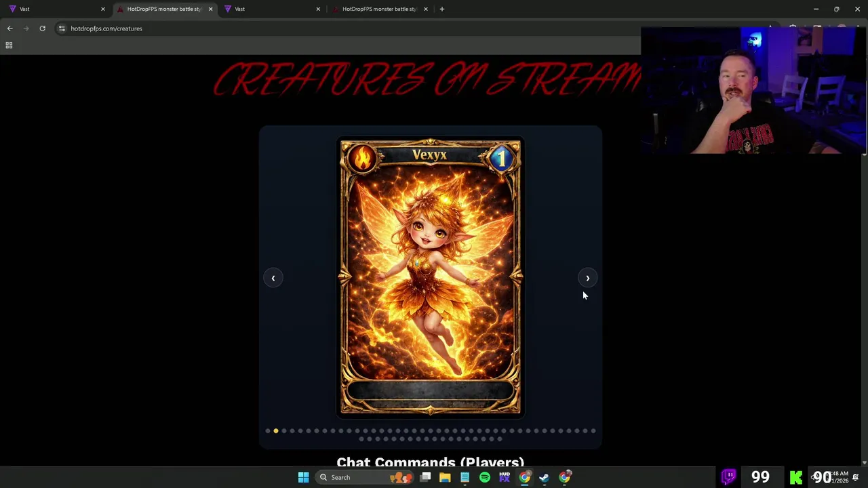
Task: Click the address bar URL hotdropfps.com/creatures
Action: point(106,28)
